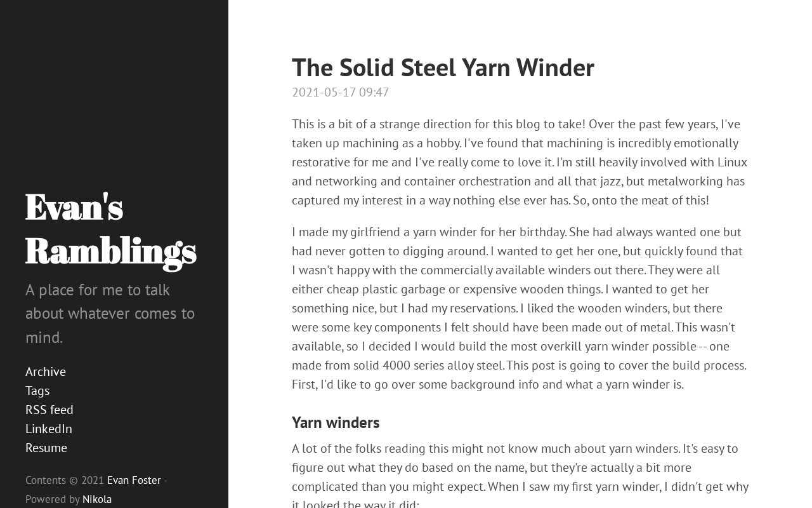812x508 pixels.
Task: Open the Resume link in sidebar
Action: [x=46, y=448]
